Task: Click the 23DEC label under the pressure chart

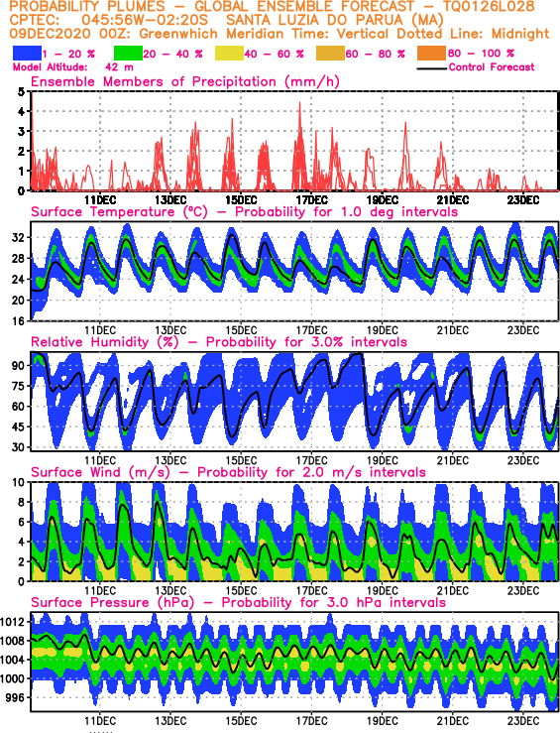Action: (x=523, y=721)
